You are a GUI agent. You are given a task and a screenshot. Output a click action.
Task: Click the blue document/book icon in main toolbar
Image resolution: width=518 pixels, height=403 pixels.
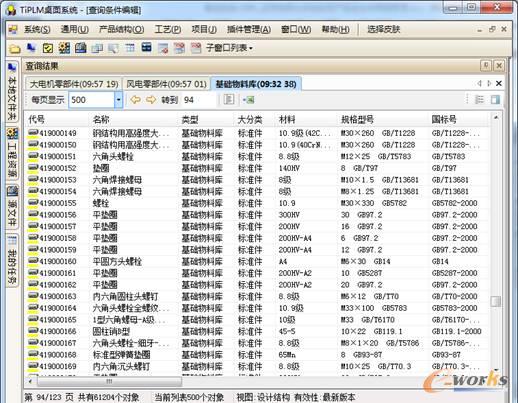(x=81, y=48)
